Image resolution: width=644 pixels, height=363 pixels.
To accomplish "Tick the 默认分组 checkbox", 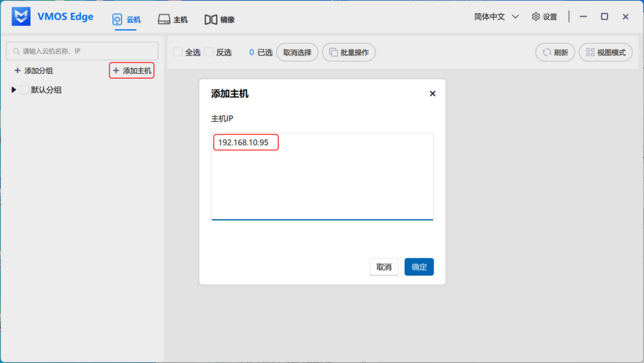I will click(25, 90).
